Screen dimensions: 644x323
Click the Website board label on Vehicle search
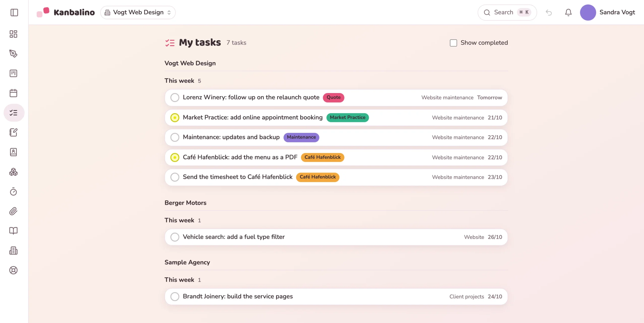tap(474, 237)
